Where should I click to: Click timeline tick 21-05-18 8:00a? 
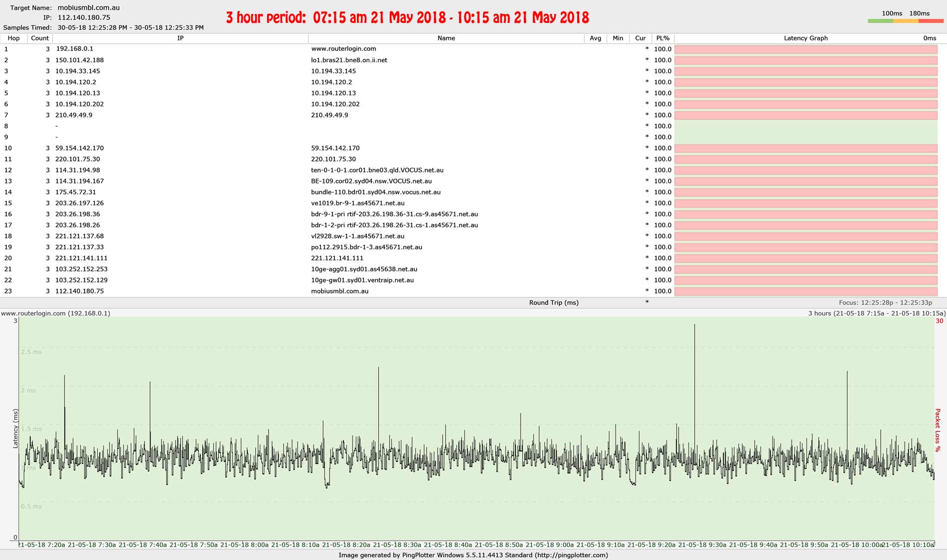[x=244, y=545]
